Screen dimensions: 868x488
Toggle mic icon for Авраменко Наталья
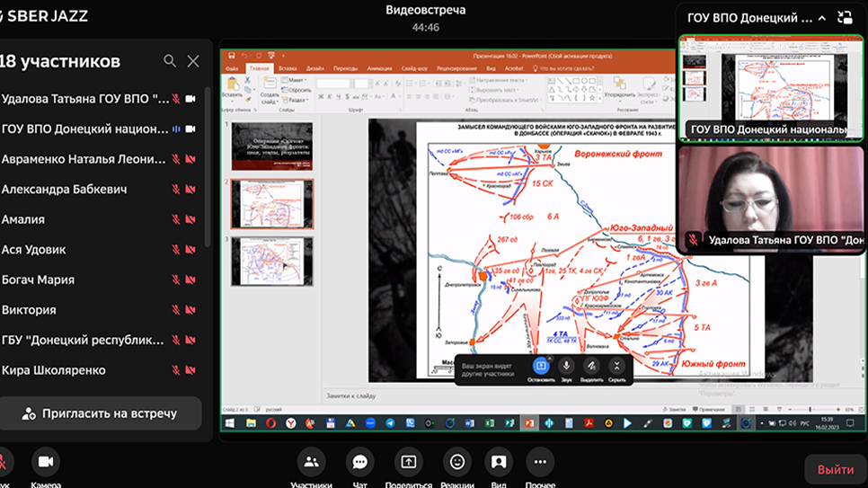[176, 160]
